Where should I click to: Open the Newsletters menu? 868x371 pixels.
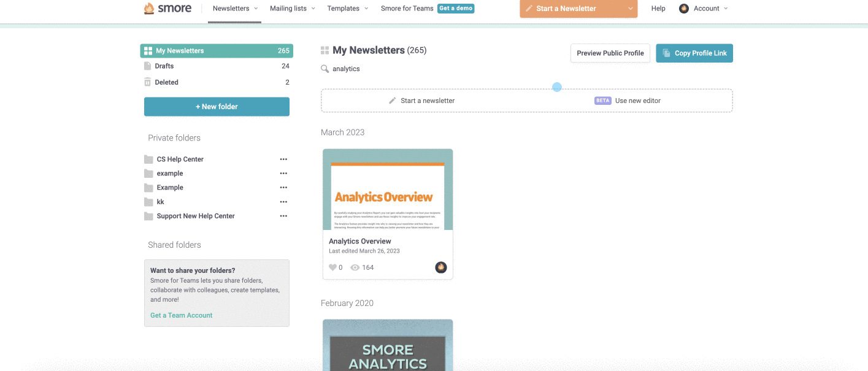tap(235, 9)
